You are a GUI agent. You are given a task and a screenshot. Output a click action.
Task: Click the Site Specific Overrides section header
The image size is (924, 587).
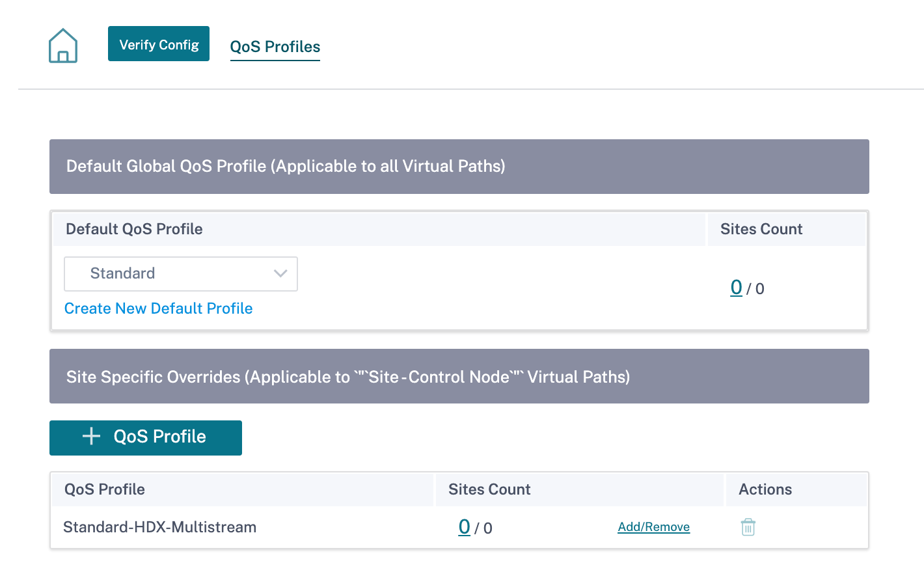click(x=459, y=376)
